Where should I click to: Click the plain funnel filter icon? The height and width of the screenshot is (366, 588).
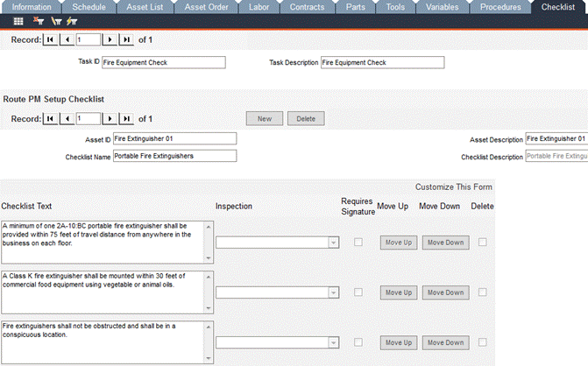click(56, 21)
